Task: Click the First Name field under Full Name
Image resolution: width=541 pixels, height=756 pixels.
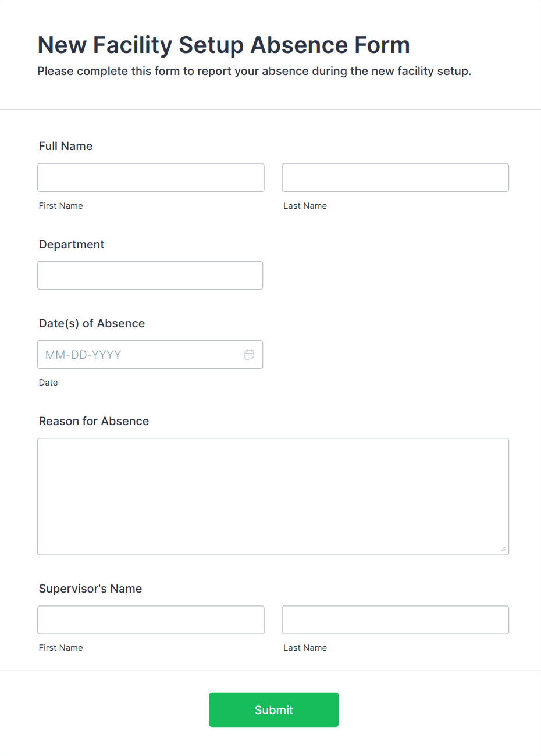Action: [151, 177]
